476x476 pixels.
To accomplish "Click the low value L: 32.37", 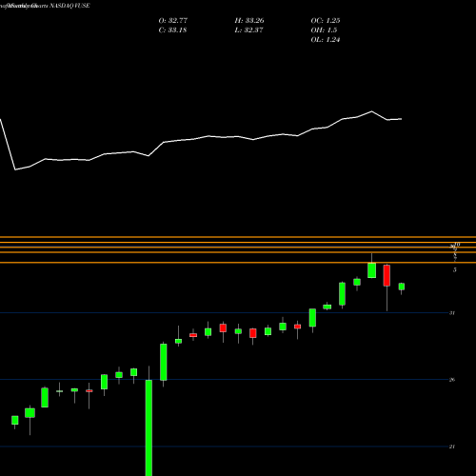I will click(249, 30).
